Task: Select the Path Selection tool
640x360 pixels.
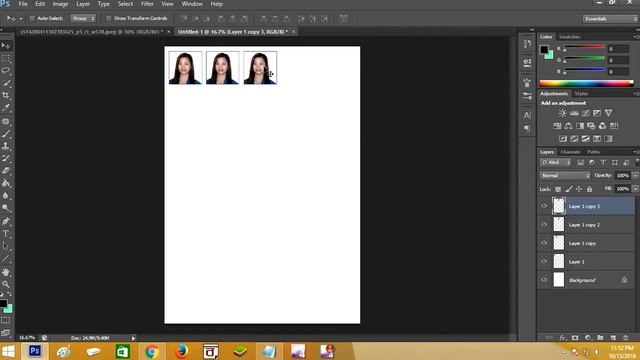Action: [x=6, y=246]
